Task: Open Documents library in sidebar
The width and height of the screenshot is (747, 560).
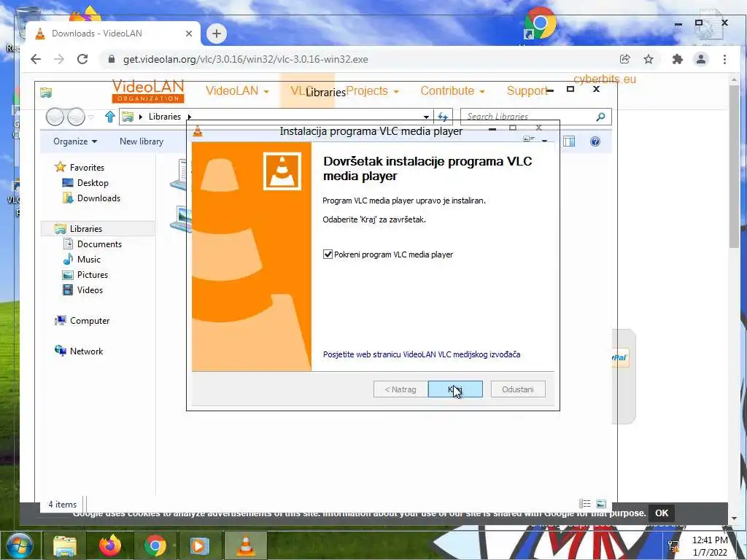Action: click(99, 244)
